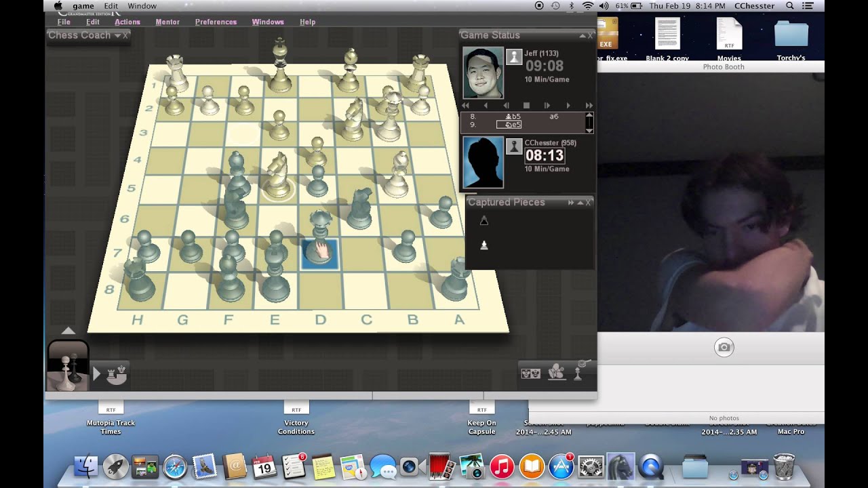Image resolution: width=868 pixels, height=488 pixels.
Task: Close the Chess Coach panel
Action: point(125,35)
